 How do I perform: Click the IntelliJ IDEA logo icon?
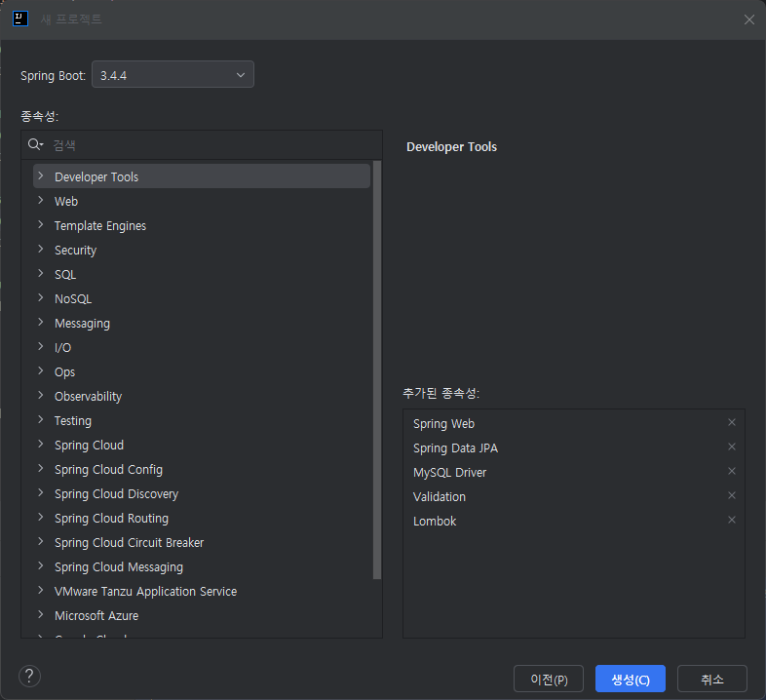[20, 19]
